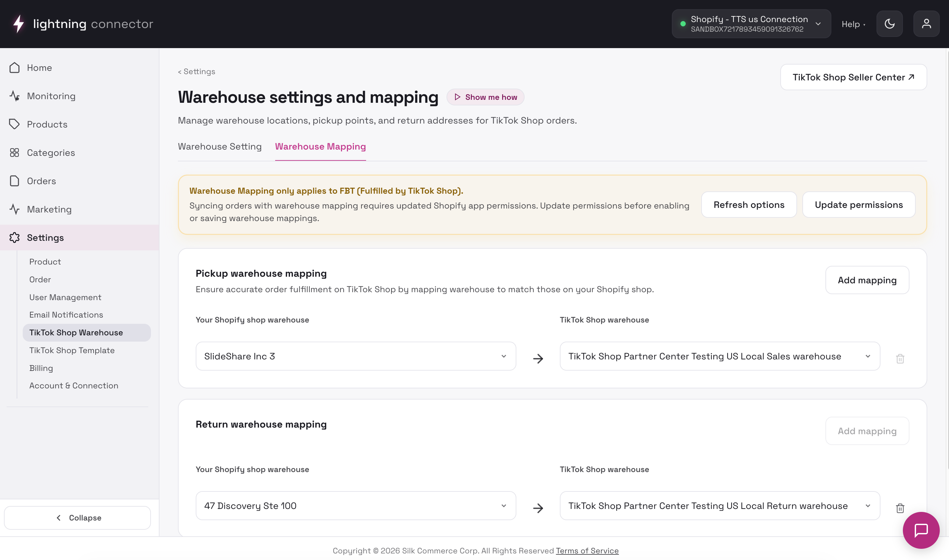Switch to Warehouse Mapping tab
The width and height of the screenshot is (949, 560).
[320, 146]
